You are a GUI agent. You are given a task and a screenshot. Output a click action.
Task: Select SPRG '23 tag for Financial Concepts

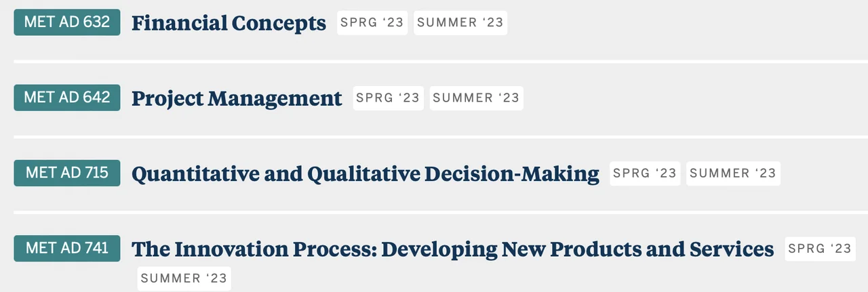[372, 22]
